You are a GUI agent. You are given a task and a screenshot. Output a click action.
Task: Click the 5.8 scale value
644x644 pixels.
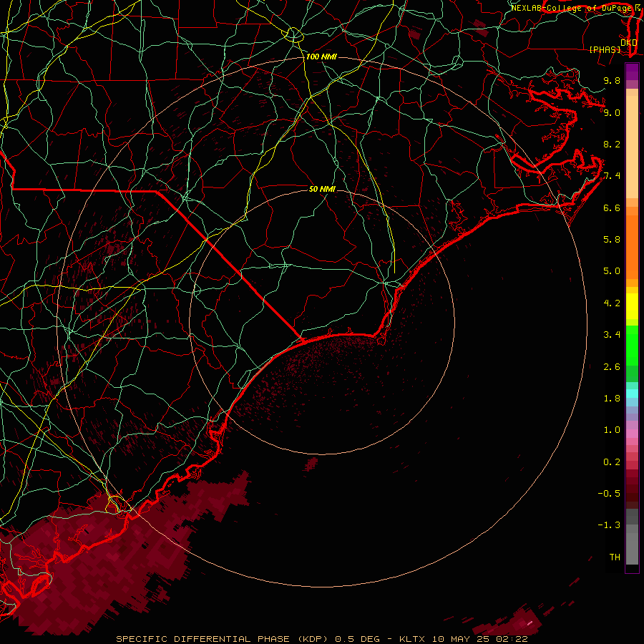pyautogui.click(x=612, y=240)
